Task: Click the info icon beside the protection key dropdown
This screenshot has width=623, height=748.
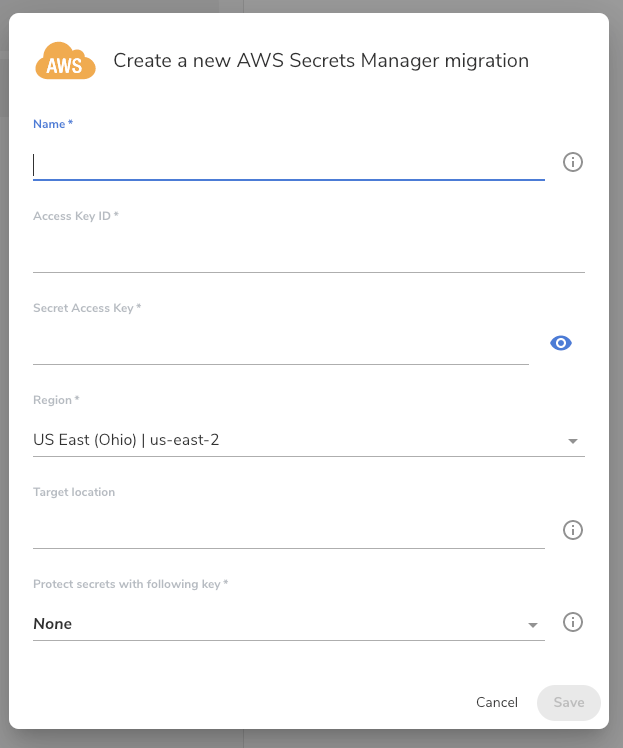Action: click(573, 622)
